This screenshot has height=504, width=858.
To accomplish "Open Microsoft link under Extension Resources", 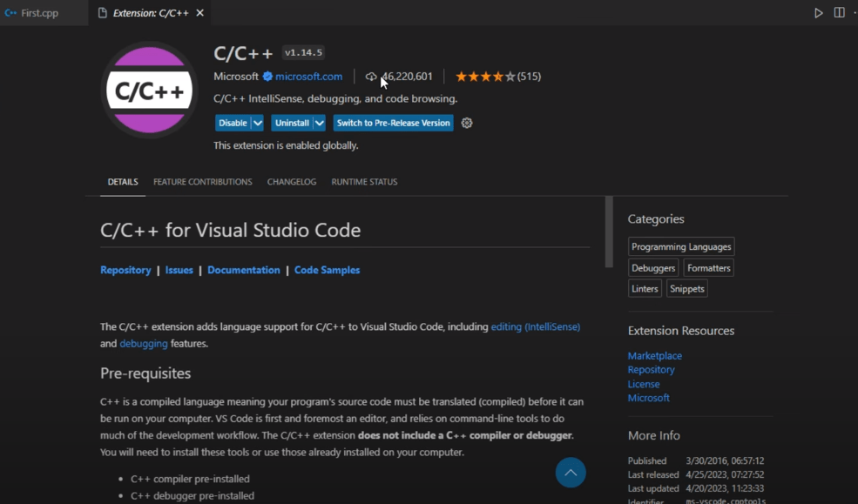I will [x=648, y=398].
